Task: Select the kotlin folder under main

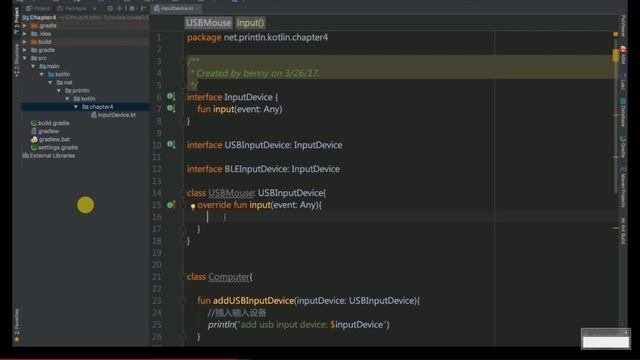Action: (x=59, y=74)
